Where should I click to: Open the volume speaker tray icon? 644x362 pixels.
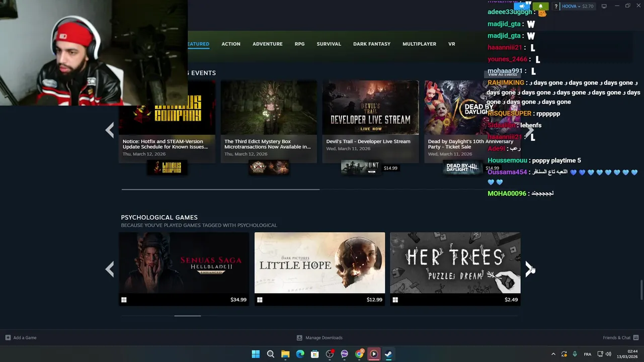pyautogui.click(x=608, y=354)
